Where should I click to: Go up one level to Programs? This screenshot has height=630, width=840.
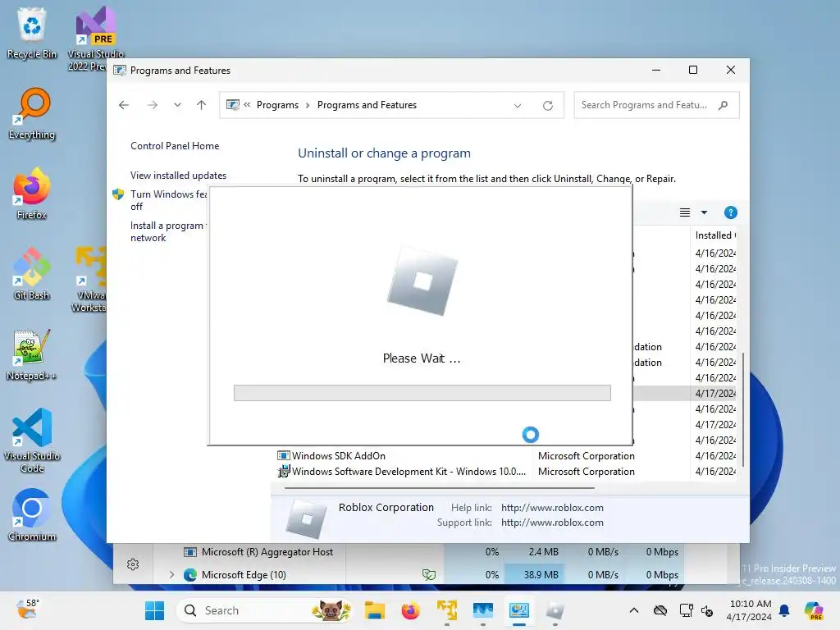pyautogui.click(x=202, y=105)
